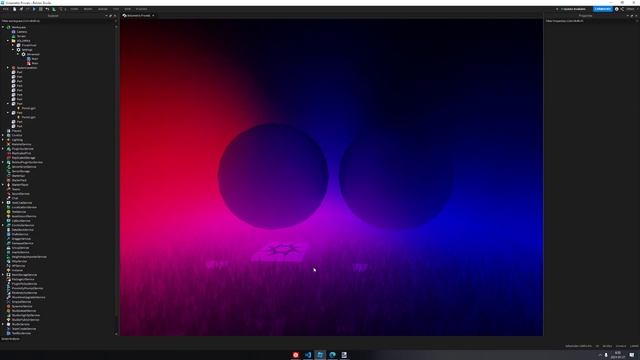The image size is (640, 360).
Task: Click the Play test icon in top toolbar
Action: [34, 9]
